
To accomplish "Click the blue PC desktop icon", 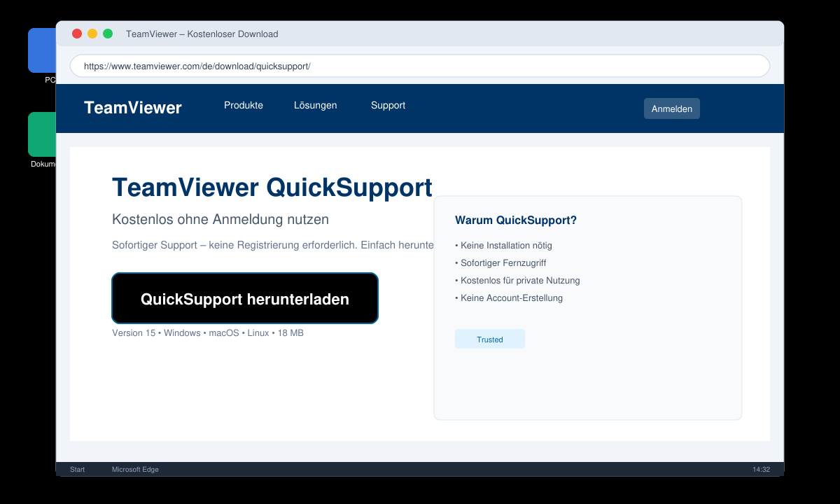I will click(42, 50).
